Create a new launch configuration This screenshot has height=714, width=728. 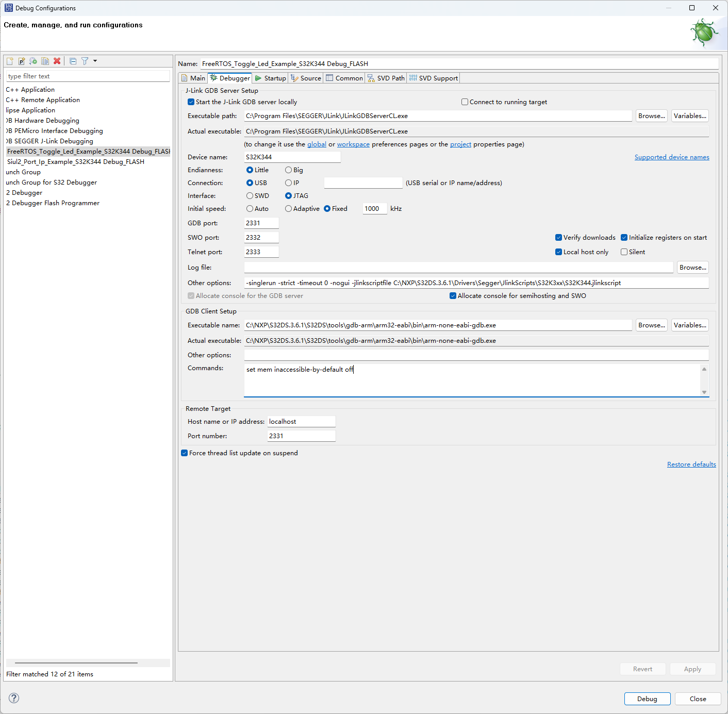click(10, 61)
